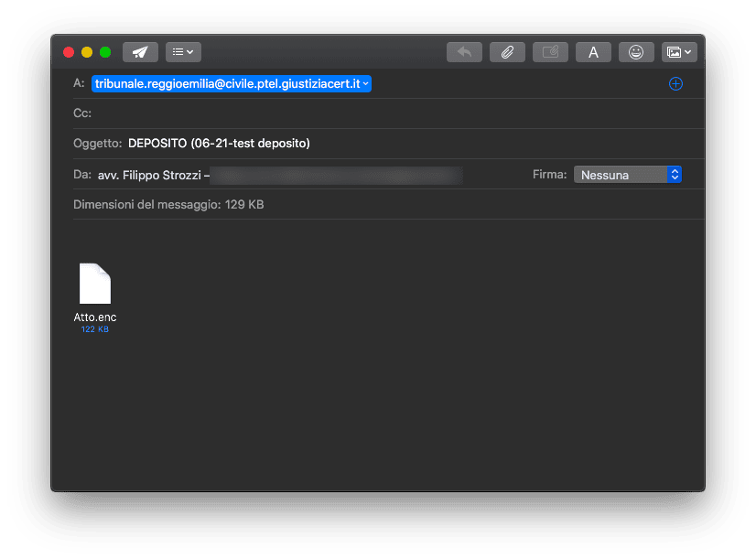Viewport: 756px width, 559px height.
Task: Send the message with paper plane icon
Action: pyautogui.click(x=140, y=52)
